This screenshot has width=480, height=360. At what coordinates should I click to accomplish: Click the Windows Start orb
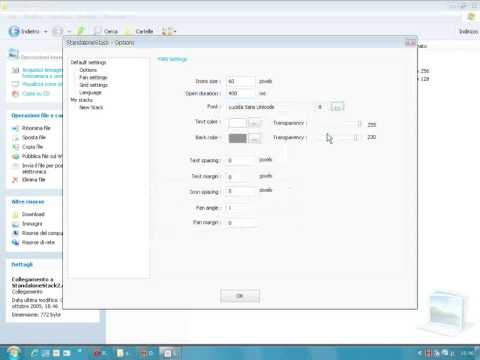13,353
